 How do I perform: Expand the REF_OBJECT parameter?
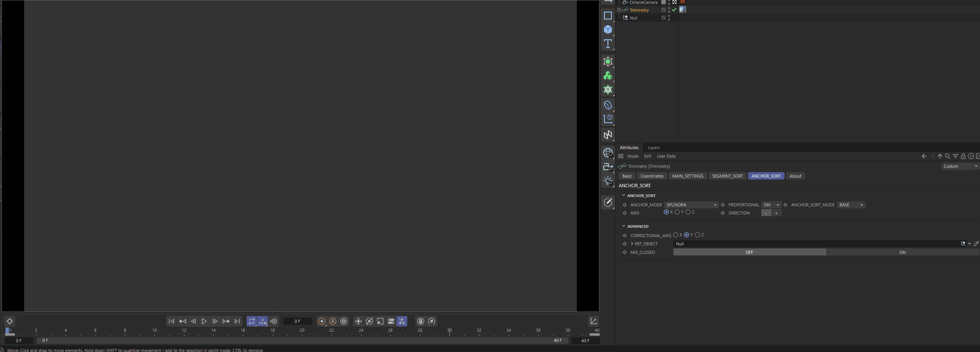632,244
